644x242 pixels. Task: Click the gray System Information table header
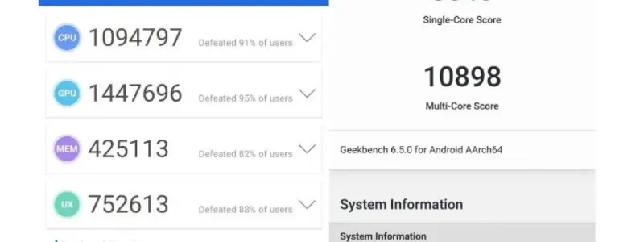click(383, 236)
